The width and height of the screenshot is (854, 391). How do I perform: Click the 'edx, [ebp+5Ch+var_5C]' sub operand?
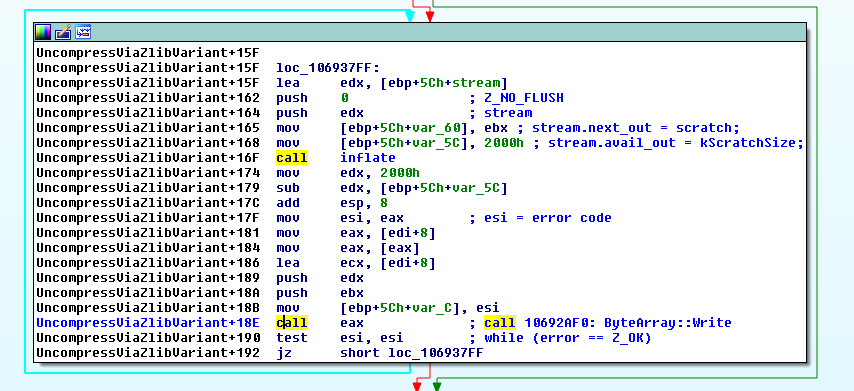(x=424, y=188)
